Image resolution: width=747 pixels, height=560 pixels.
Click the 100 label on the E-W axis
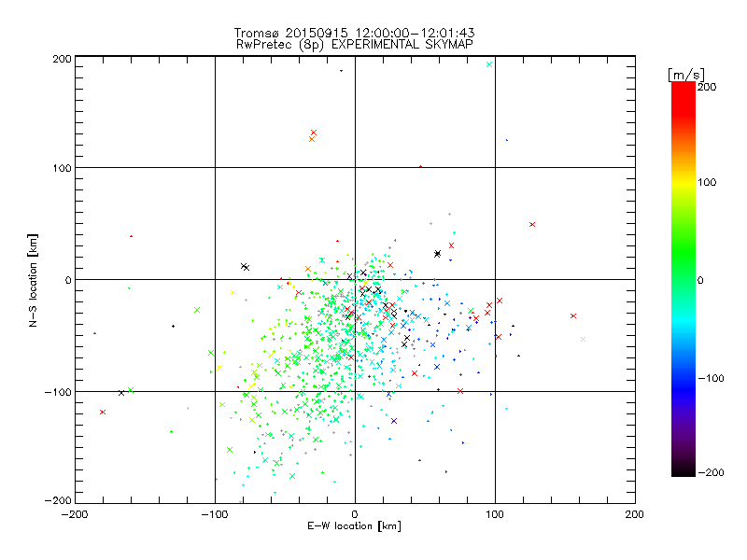click(495, 514)
